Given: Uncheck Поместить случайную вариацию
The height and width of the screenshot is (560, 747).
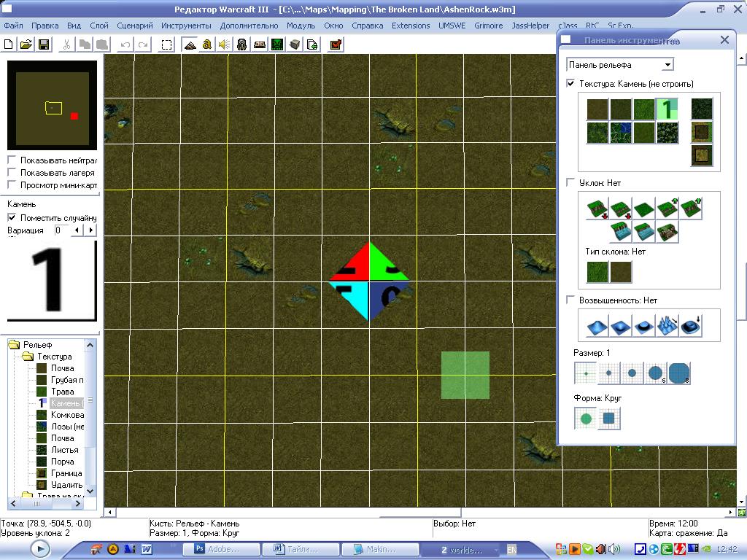Looking at the screenshot, I should [x=12, y=217].
